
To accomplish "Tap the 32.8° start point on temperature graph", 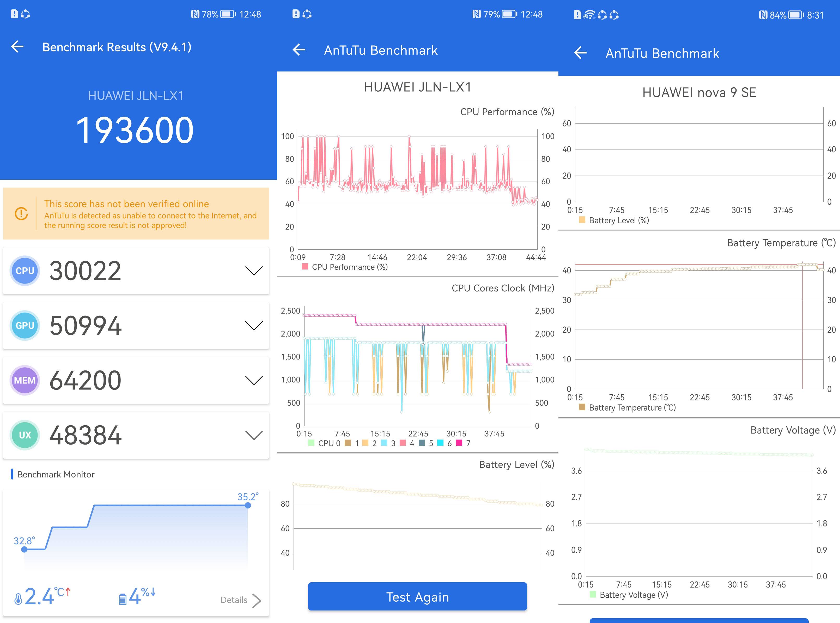I will point(24,549).
